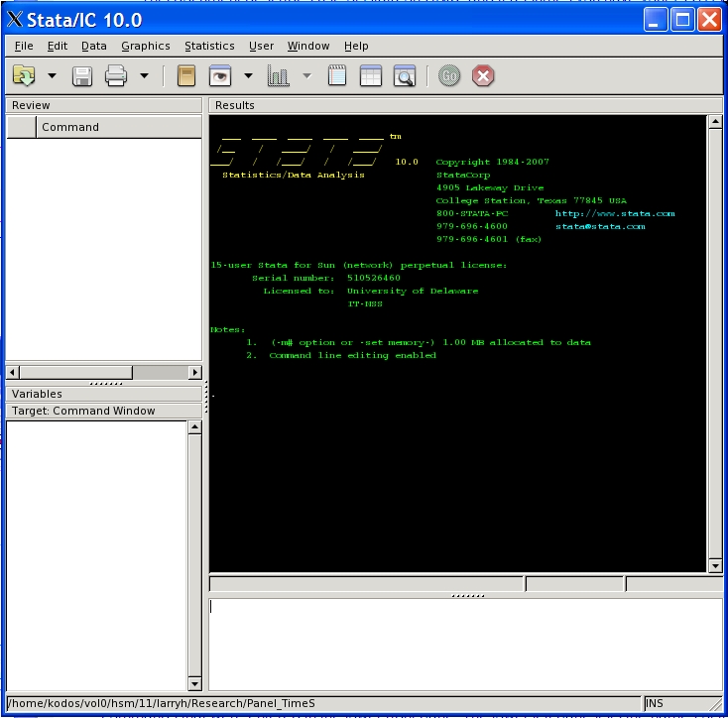Expand the Viewer icon dropdown arrow
Viewport: 728px width, 718px height.
coord(248,76)
